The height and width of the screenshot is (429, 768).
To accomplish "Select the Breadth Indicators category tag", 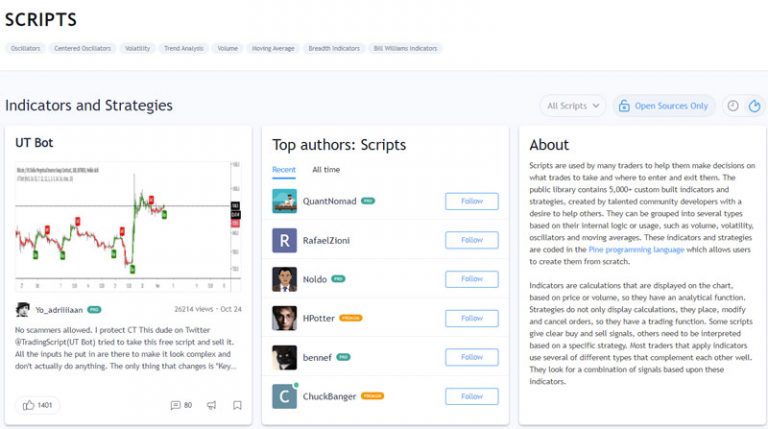I will coord(334,48).
